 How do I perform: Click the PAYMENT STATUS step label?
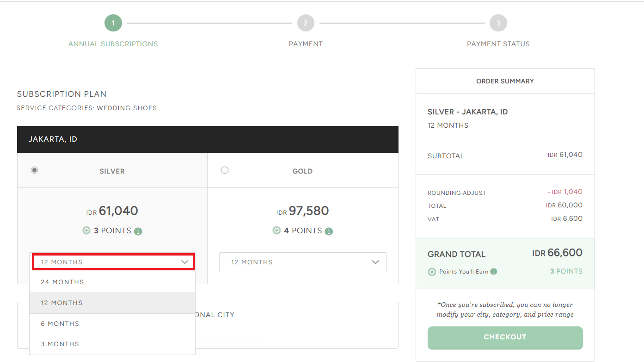498,44
